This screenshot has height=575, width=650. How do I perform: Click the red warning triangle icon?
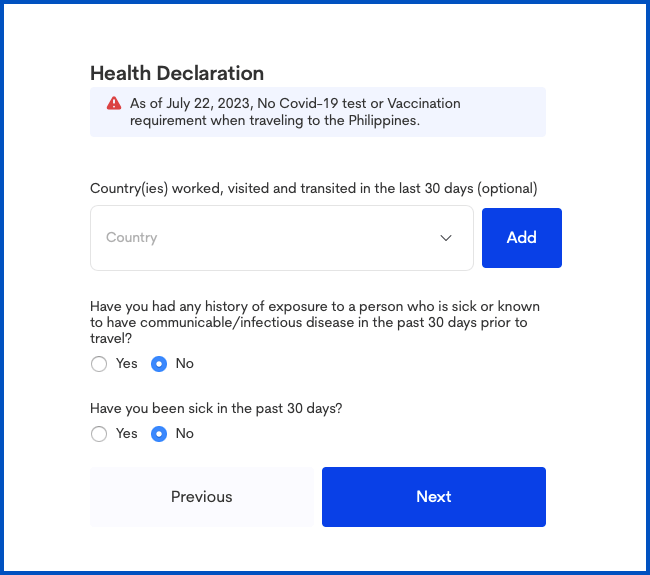click(114, 103)
